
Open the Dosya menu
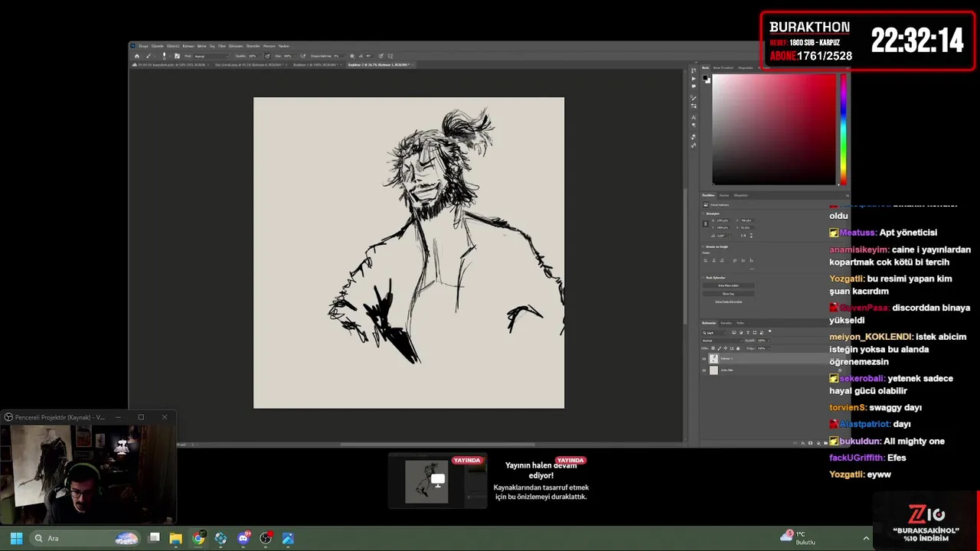pyautogui.click(x=143, y=46)
